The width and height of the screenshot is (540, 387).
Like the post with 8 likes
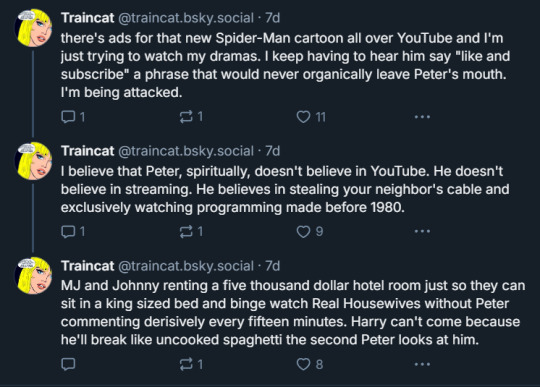[x=310, y=364]
